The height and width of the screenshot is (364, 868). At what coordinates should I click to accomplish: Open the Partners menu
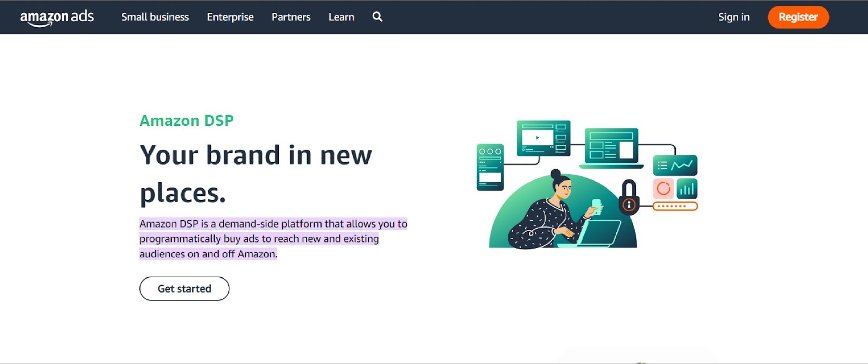291,17
